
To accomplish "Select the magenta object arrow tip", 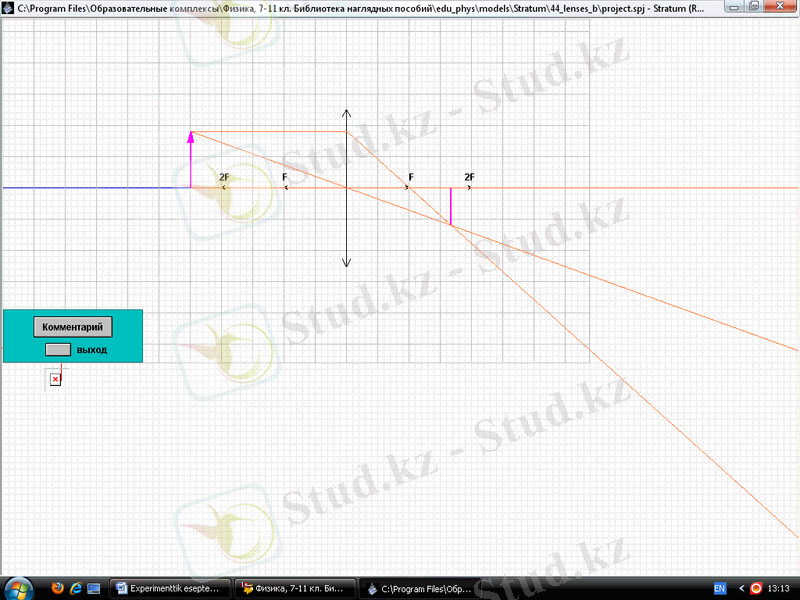I will click(190, 135).
